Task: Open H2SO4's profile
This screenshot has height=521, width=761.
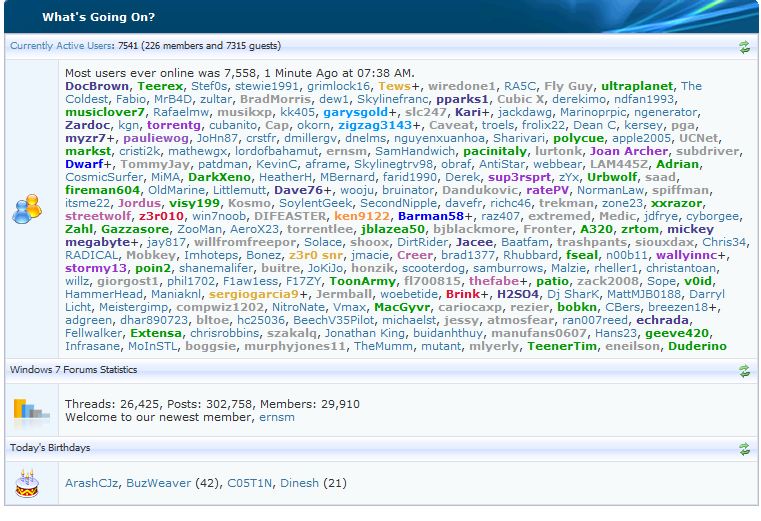Action: [x=517, y=294]
